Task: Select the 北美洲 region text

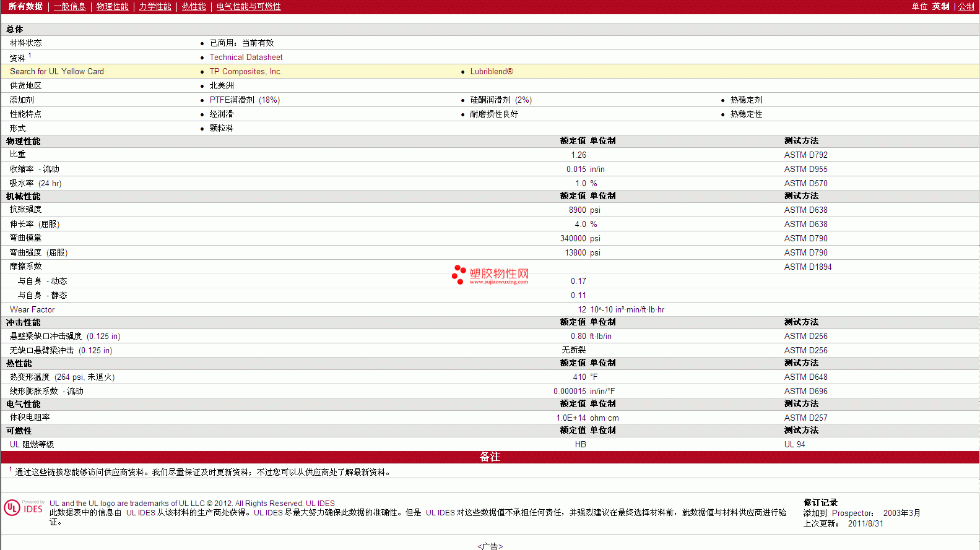Action: point(222,86)
